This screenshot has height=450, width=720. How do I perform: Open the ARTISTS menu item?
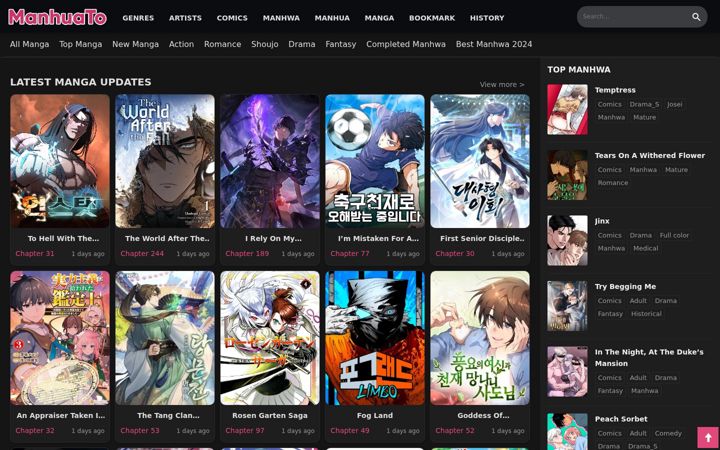coord(185,18)
